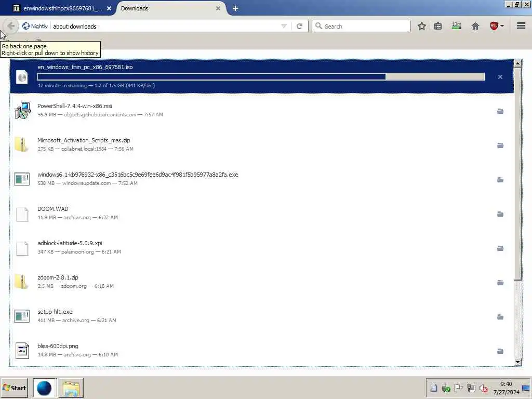
Task: Select the setup-hl1.exe entry
Action: (x=262, y=316)
